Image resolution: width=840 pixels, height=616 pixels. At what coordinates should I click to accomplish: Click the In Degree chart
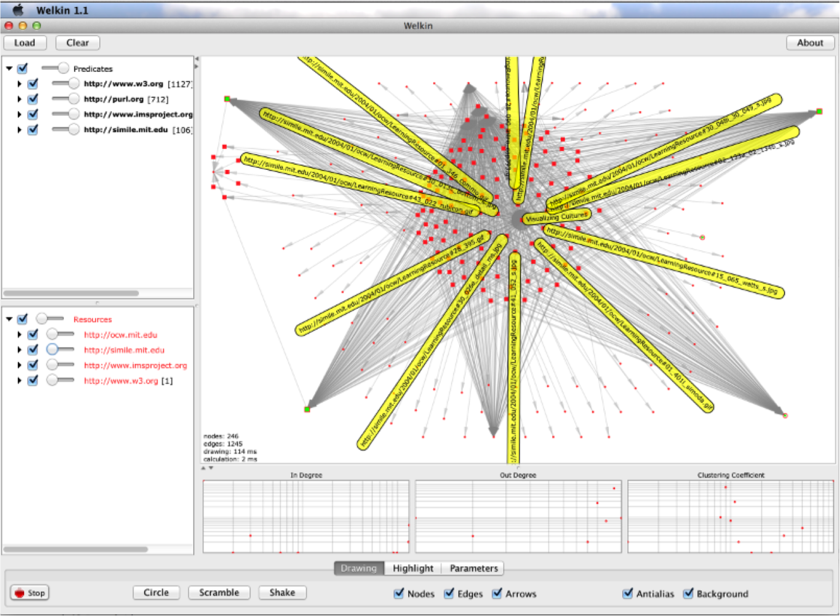306,517
